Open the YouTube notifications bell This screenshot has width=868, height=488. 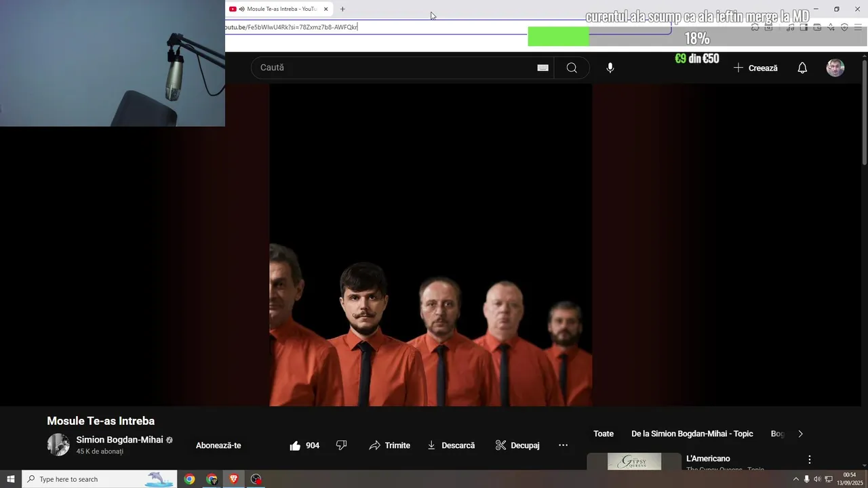pos(802,68)
